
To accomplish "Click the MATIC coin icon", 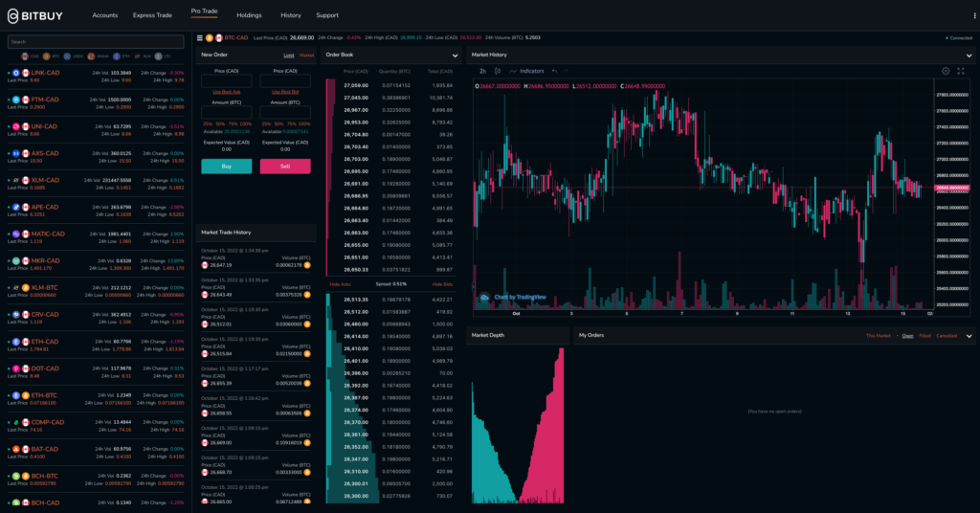I will click(16, 234).
